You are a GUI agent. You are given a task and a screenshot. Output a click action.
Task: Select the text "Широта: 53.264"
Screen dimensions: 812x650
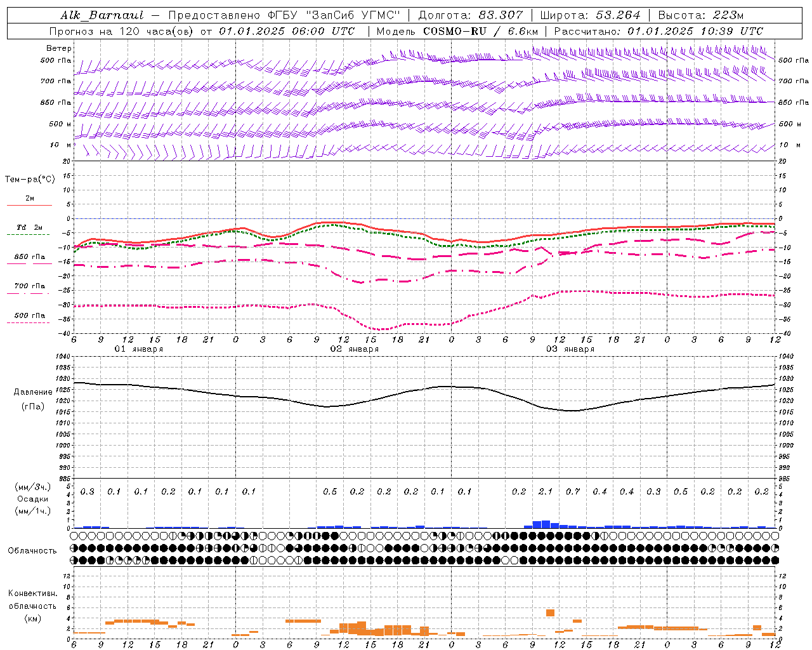point(590,15)
